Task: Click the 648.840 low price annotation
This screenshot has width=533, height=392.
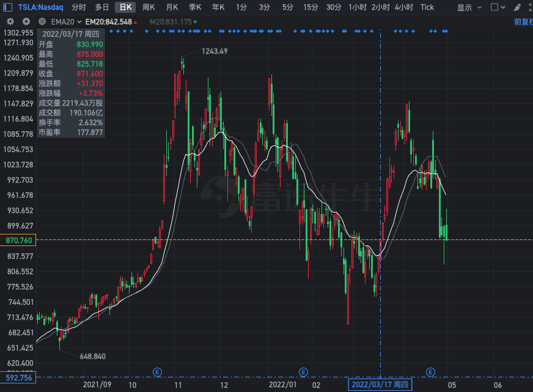Action: 92,357
